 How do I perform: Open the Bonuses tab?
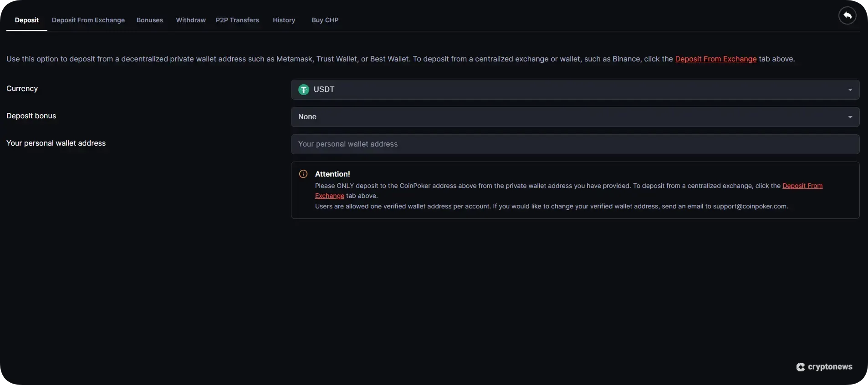coord(150,20)
